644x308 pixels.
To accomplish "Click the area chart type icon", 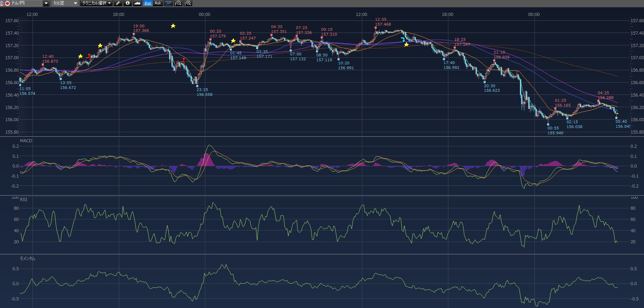I will pyautogui.click(x=138, y=3).
